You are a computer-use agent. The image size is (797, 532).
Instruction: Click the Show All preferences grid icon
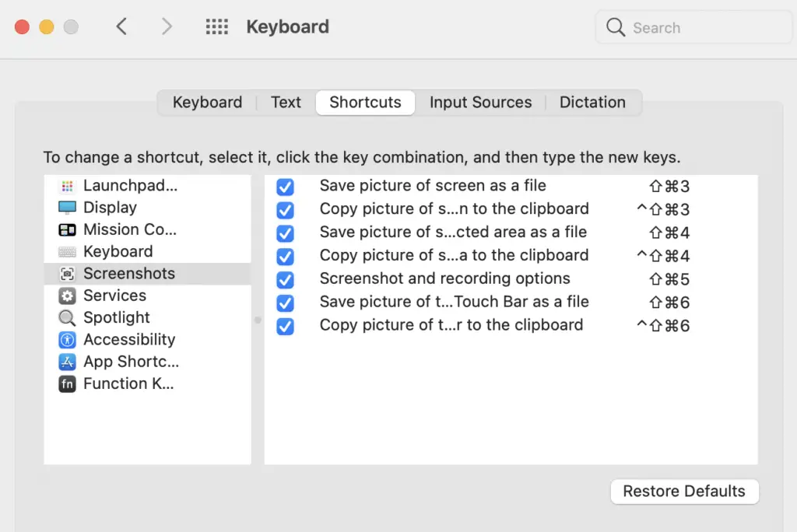(x=216, y=26)
